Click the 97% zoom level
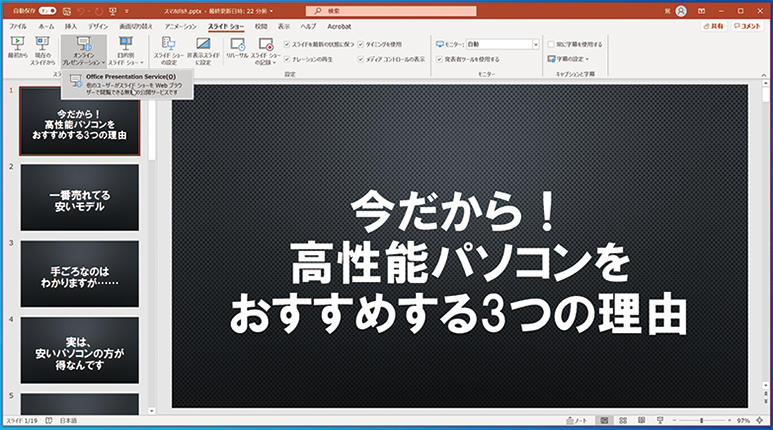The image size is (773, 430). click(x=743, y=421)
